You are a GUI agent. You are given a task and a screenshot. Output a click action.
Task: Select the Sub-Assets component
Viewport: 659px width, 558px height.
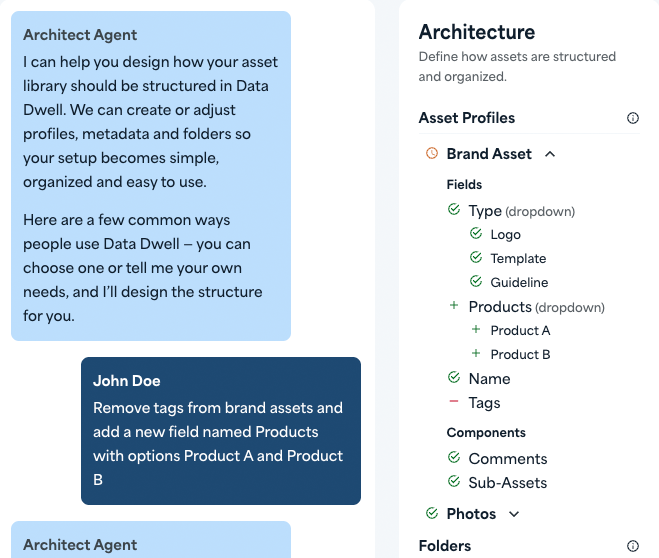pyautogui.click(x=508, y=483)
